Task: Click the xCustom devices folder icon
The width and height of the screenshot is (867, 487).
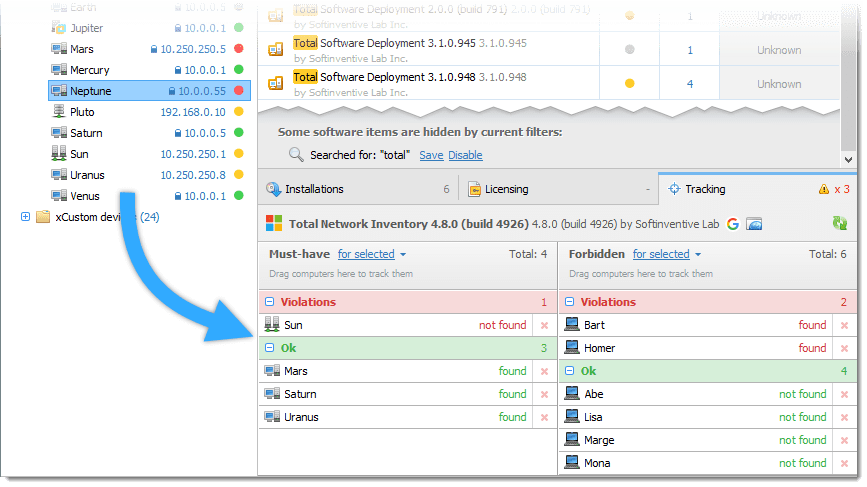Action: tap(43, 217)
